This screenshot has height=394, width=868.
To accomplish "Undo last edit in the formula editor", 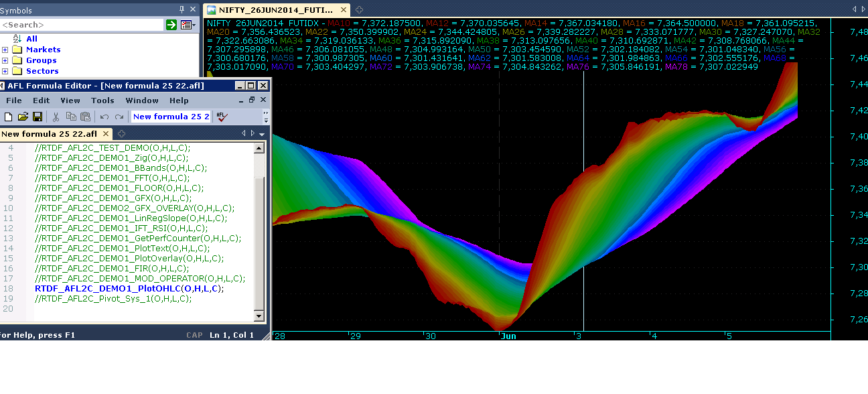I will tap(104, 117).
